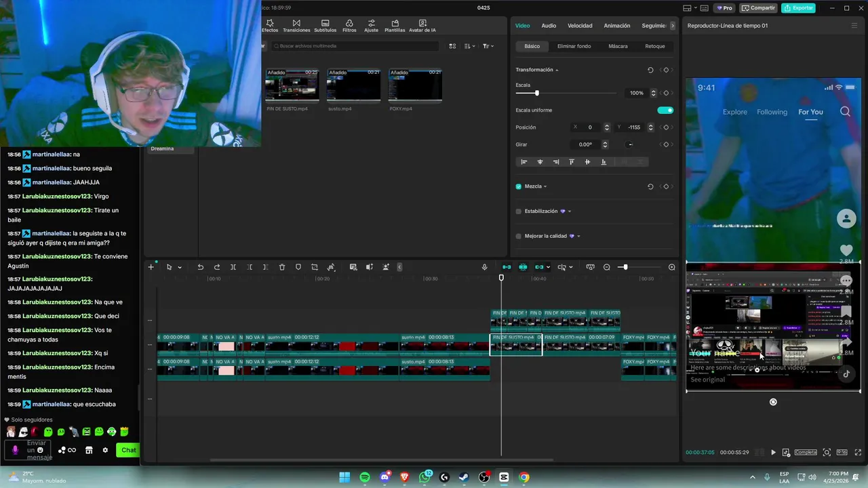Toggle auto snapping in timeline
868x488 pixels.
[523, 267]
